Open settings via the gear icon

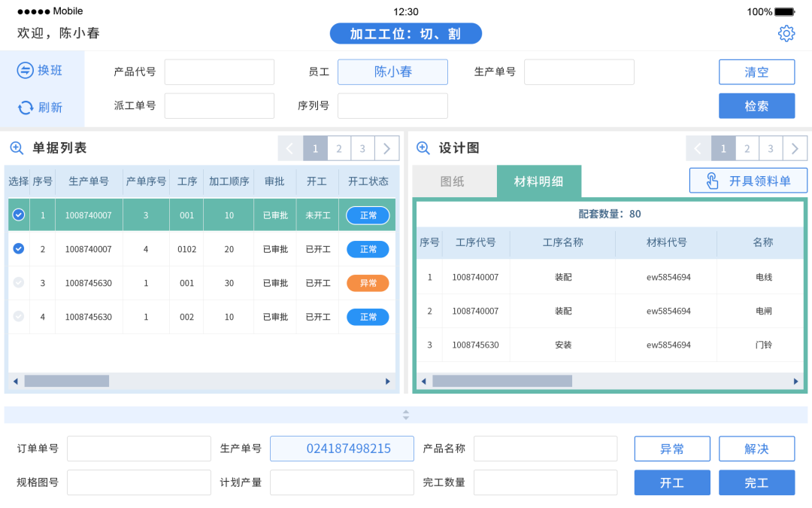pos(786,33)
